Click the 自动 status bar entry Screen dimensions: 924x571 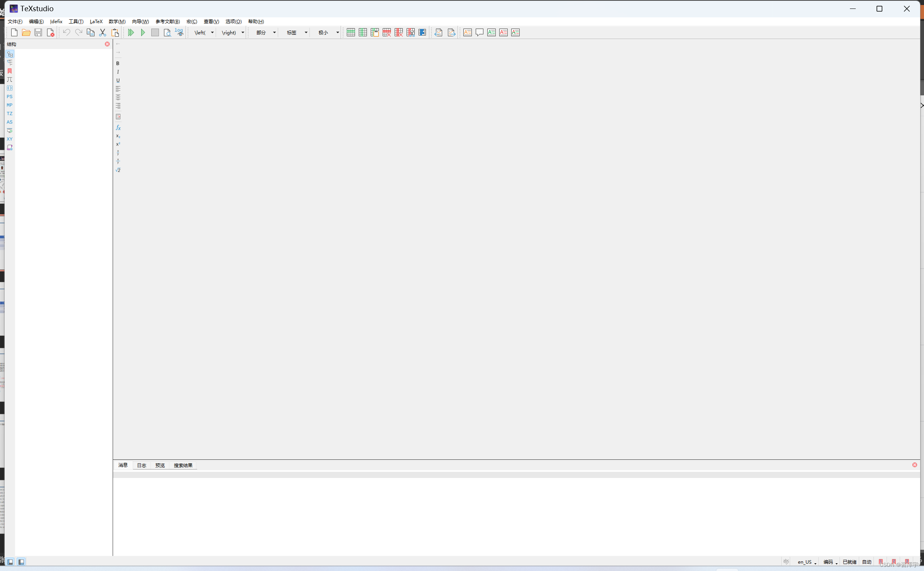point(867,562)
